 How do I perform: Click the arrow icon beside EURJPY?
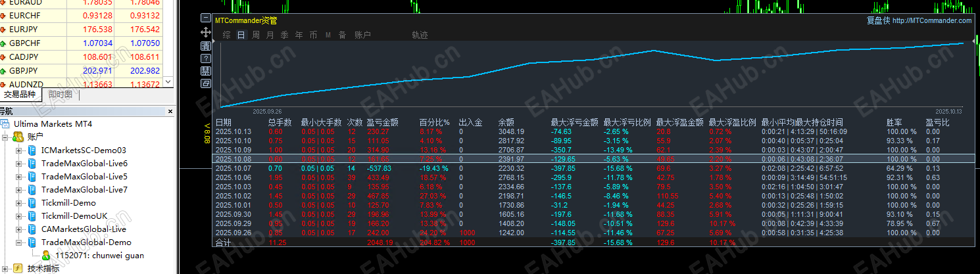click(4, 30)
